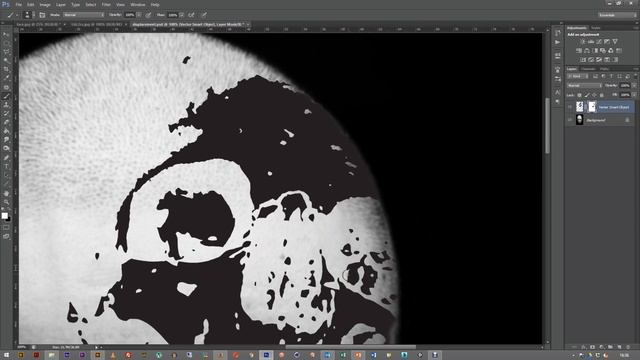This screenshot has width=640, height=360.
Task: Click the canvas vertical scrollbar
Action: point(547,126)
